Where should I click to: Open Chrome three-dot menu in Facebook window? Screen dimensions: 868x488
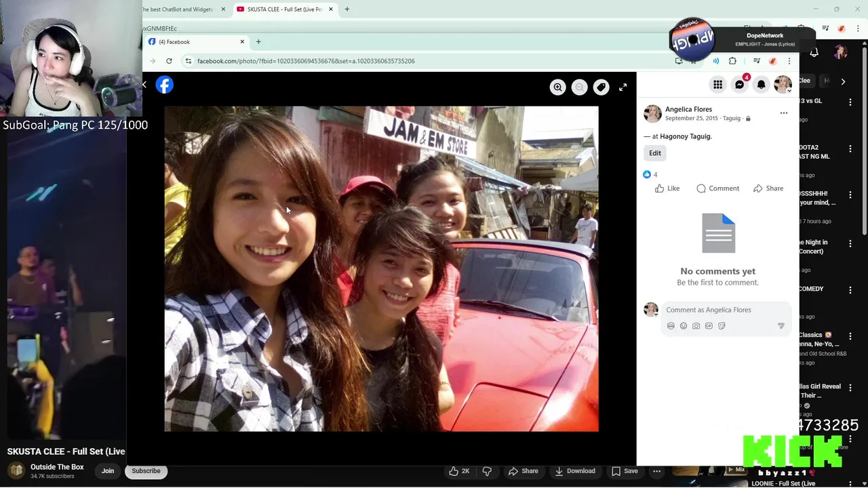tap(789, 61)
